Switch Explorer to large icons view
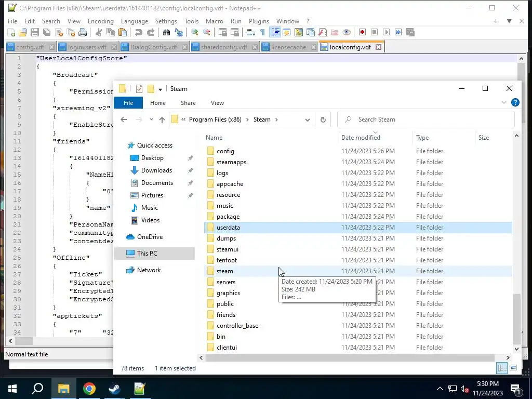 [513, 368]
